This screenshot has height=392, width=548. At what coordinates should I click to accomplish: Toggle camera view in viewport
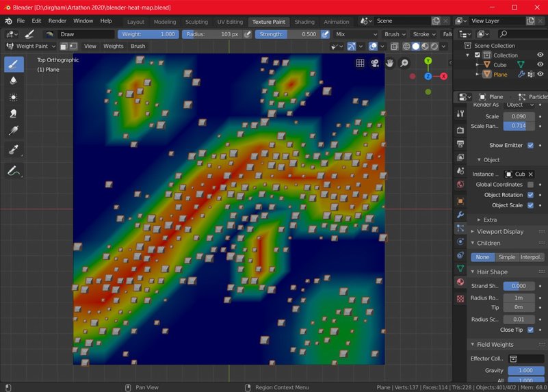click(375, 63)
